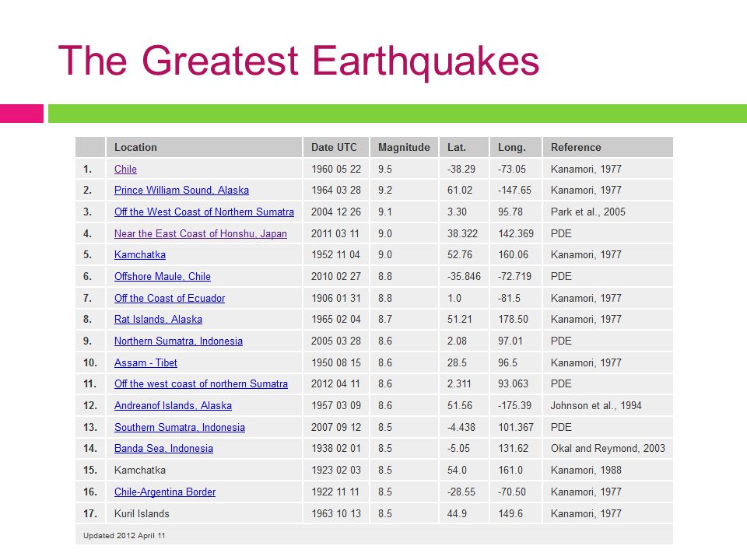Screen dimensions: 747x560
Task: Open Banda Sea, Indonesia link
Action: click(x=164, y=449)
